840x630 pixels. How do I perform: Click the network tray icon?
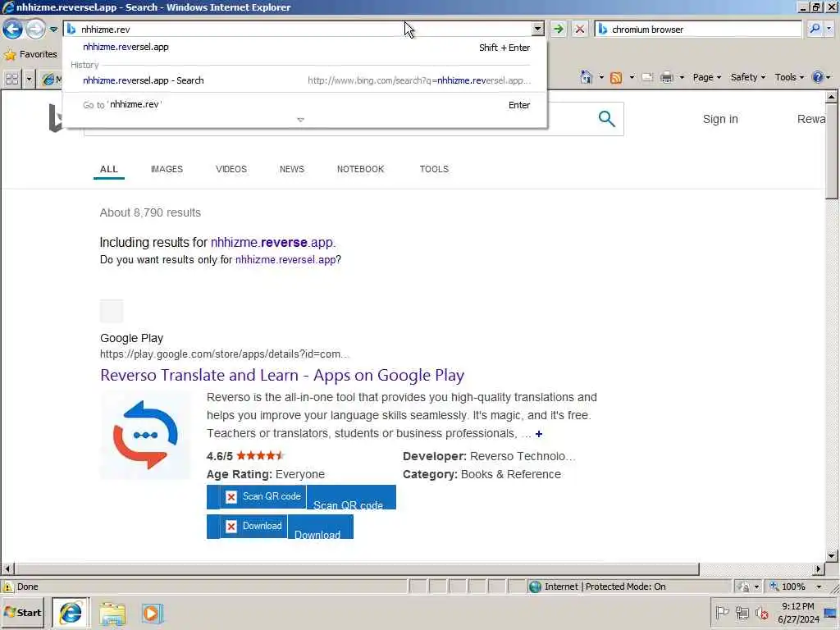click(742, 612)
